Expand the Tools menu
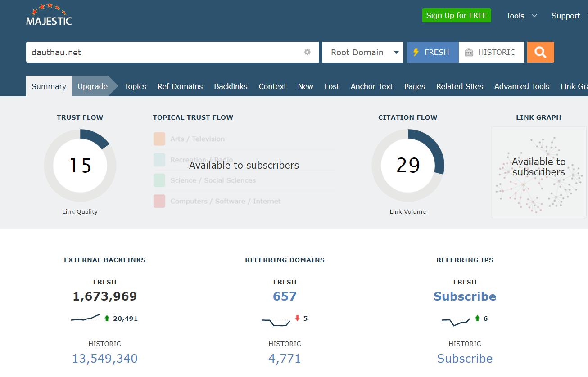Viewport: 588px width, 377px height. [x=521, y=16]
